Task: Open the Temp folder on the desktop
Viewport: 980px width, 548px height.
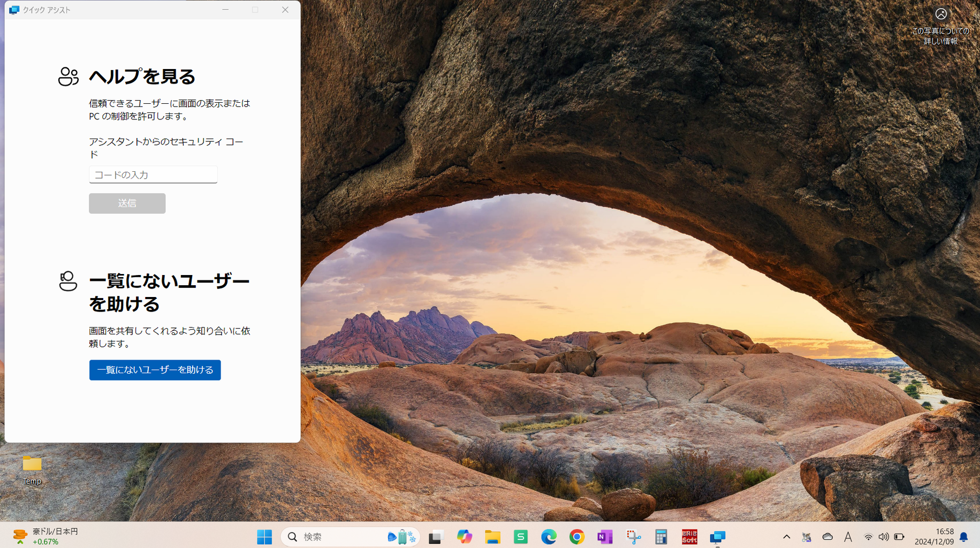Action: (32, 470)
